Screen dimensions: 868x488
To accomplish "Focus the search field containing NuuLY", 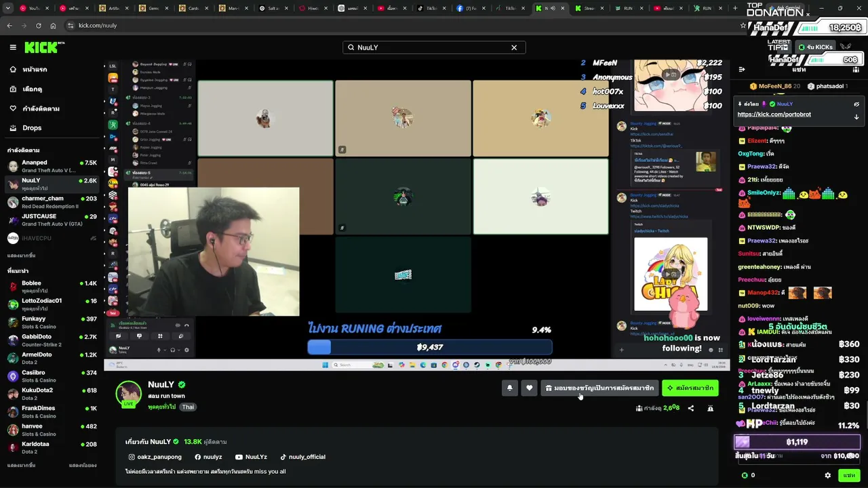I will (x=434, y=47).
